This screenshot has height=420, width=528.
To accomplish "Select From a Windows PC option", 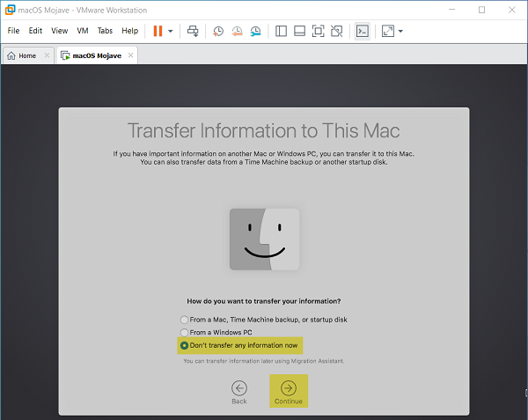I will (216, 333).
